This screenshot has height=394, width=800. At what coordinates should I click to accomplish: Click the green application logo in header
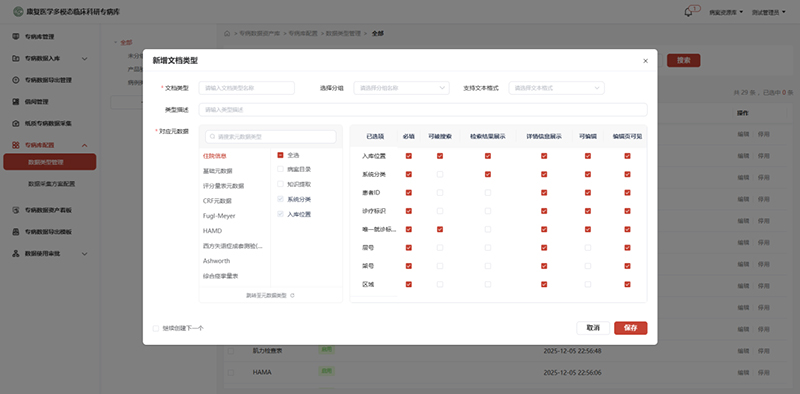point(18,11)
